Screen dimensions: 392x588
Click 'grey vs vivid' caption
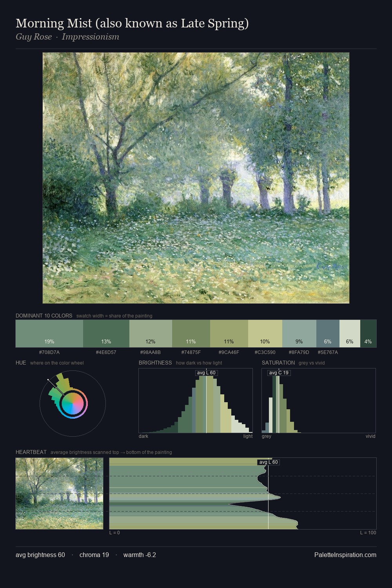(312, 363)
